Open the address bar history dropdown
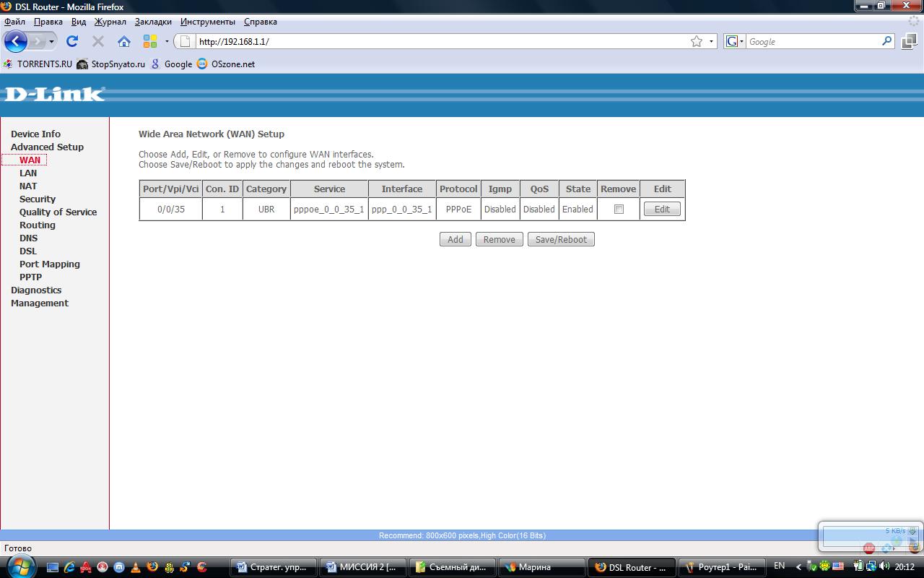Image resolution: width=924 pixels, height=578 pixels. 711,41
